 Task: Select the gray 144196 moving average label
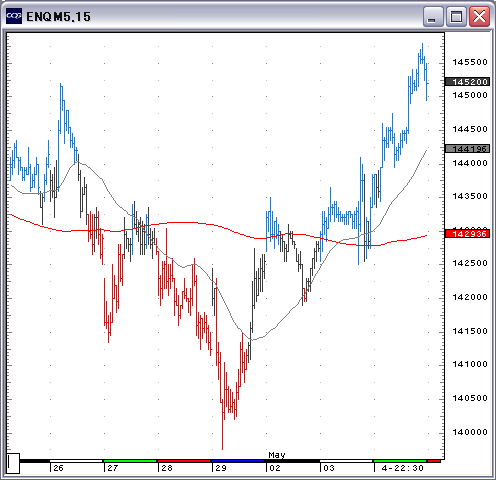(467, 149)
